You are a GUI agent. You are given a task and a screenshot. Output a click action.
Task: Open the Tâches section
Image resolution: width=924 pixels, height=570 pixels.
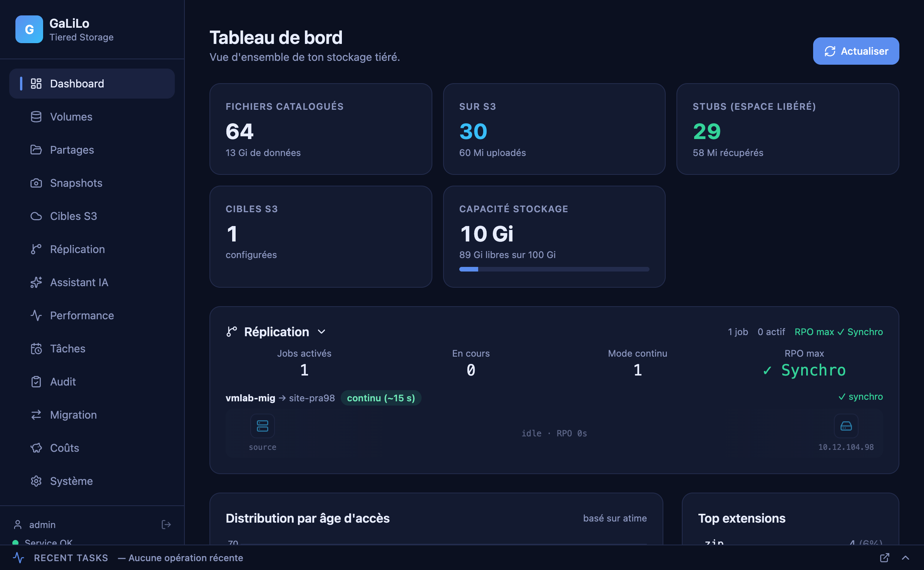(x=92, y=349)
